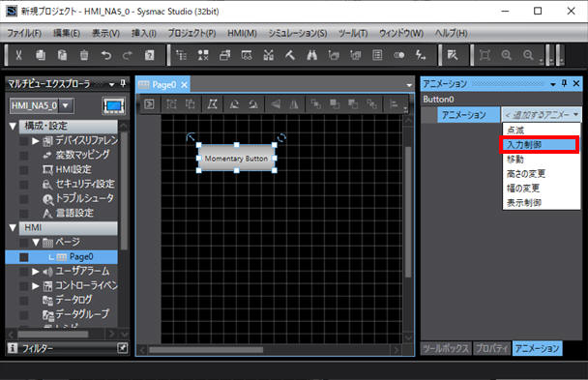The image size is (588, 380).
Task: Toggle the checkbox beside トラブルシュータ
Action: [x=23, y=198]
